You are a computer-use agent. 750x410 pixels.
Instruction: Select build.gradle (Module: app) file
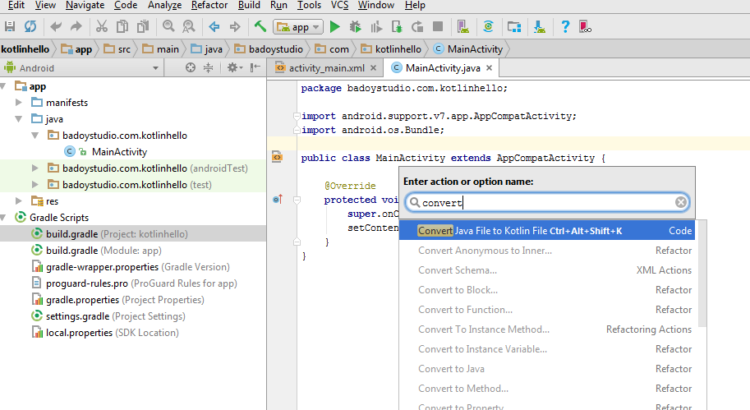(90, 250)
